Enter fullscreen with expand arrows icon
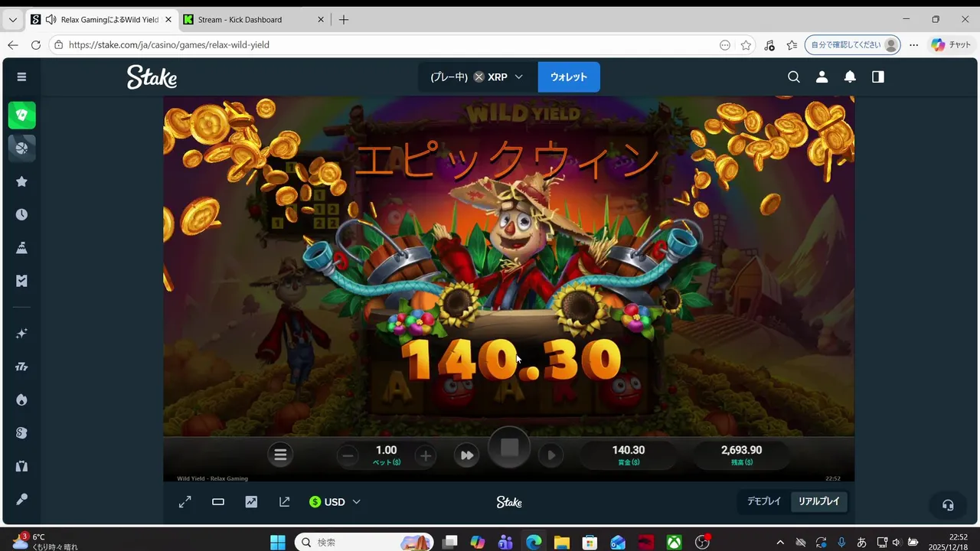 click(185, 502)
